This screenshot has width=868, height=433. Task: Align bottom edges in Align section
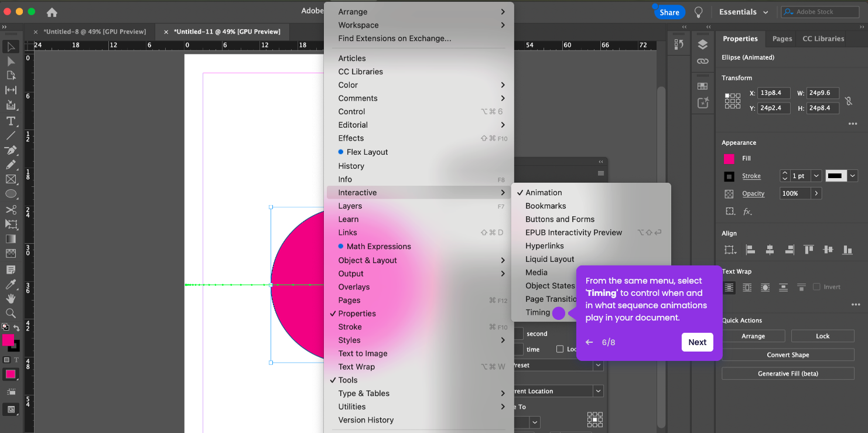pyautogui.click(x=847, y=250)
